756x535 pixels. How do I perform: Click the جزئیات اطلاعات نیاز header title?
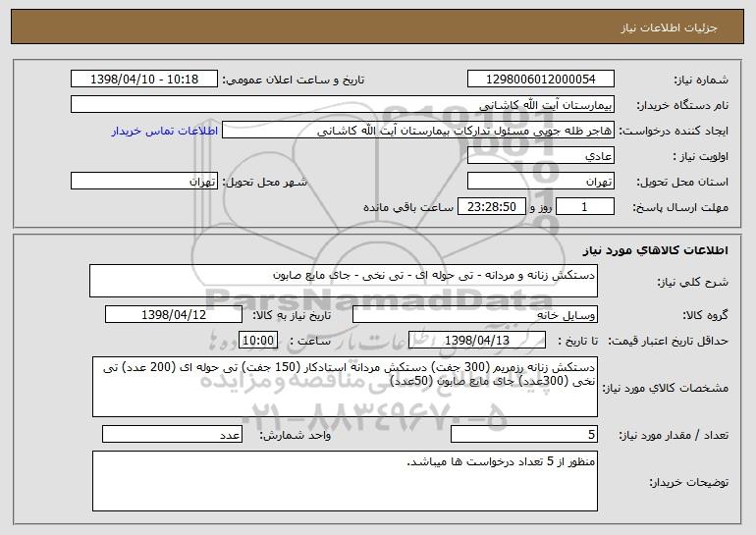(669, 27)
